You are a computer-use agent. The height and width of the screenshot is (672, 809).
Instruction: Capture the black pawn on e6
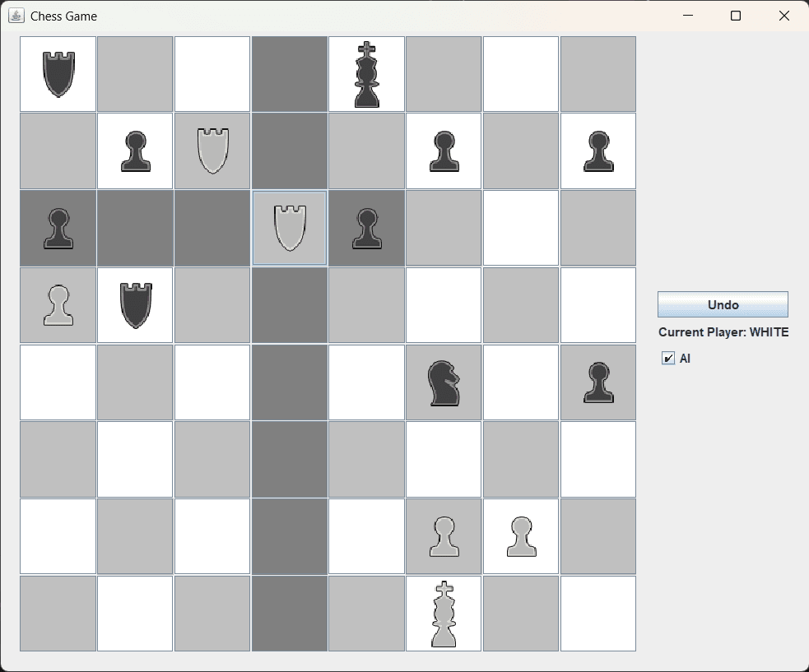[x=367, y=228]
